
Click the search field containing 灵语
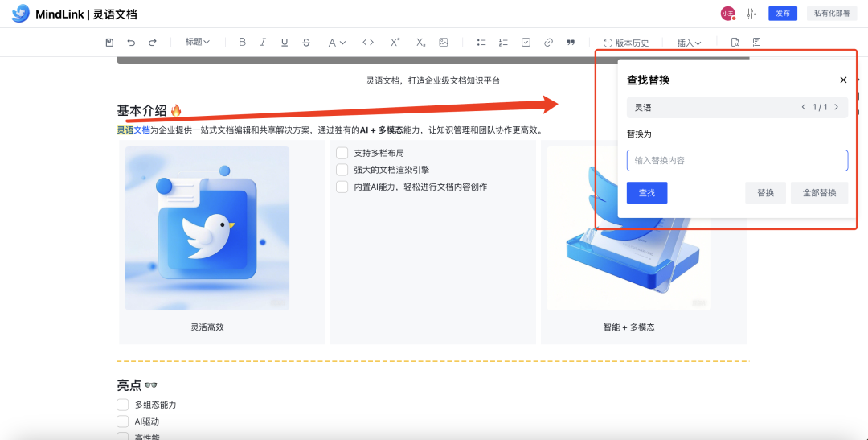(737, 108)
